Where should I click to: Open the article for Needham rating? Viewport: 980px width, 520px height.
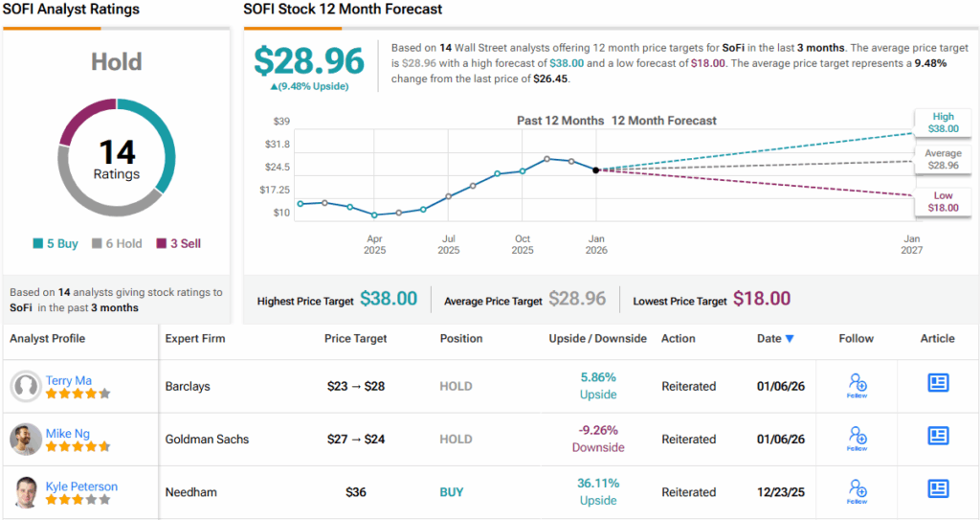tap(938, 490)
